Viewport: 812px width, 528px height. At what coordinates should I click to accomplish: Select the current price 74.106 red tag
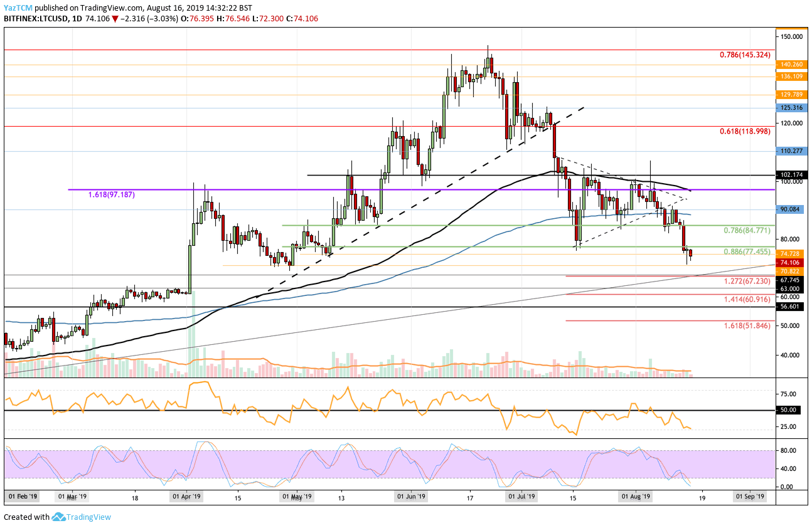[x=791, y=263]
